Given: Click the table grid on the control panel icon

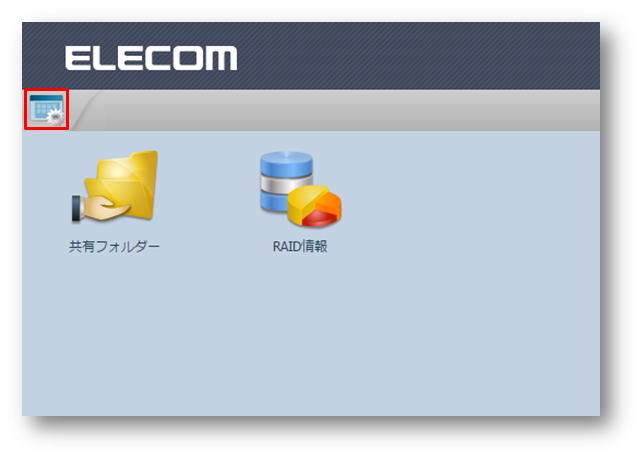Looking at the screenshot, I should [42, 109].
